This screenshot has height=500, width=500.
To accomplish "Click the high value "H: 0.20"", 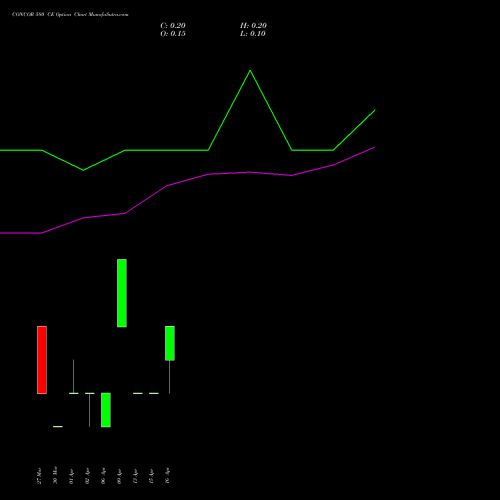I will click(253, 26).
